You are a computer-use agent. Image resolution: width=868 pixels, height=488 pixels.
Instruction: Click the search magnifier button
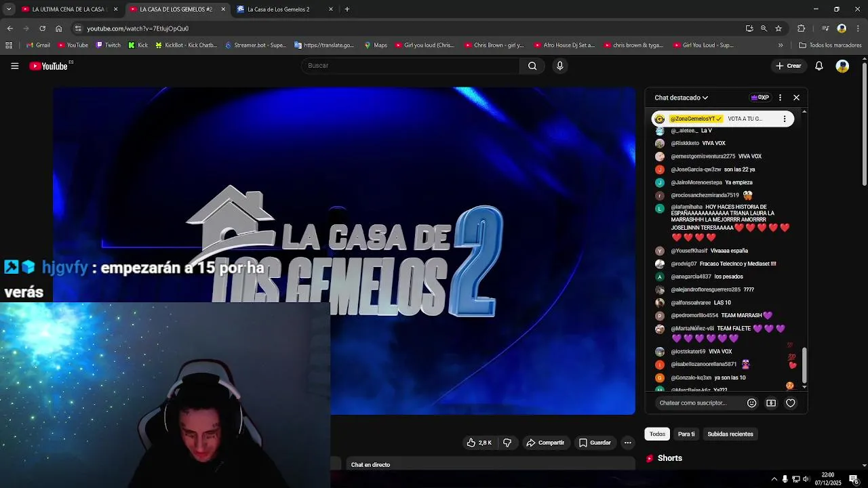(x=532, y=66)
